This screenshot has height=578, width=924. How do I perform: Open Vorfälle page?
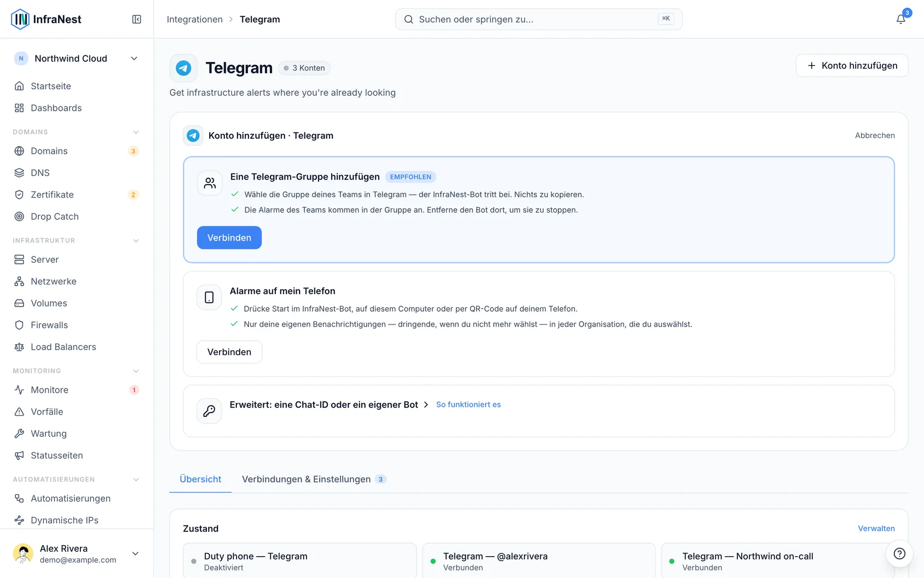tap(77, 411)
